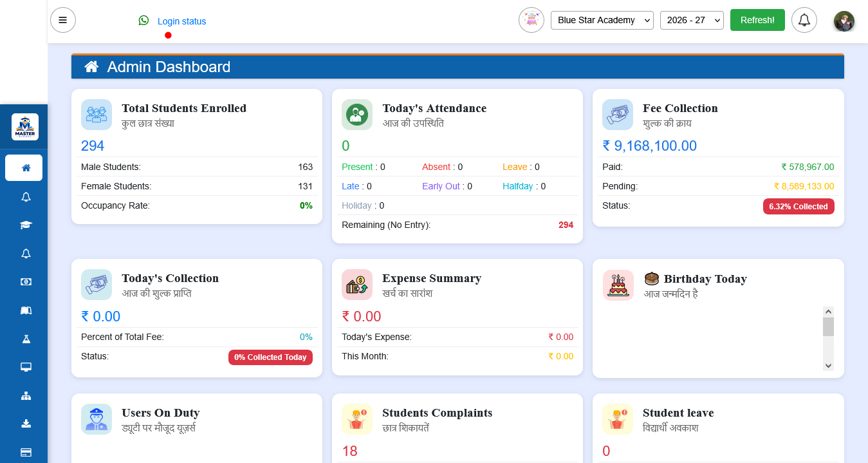Screen dimensions: 868x463
Task: Click the Halfday attendance label
Action: pos(518,186)
